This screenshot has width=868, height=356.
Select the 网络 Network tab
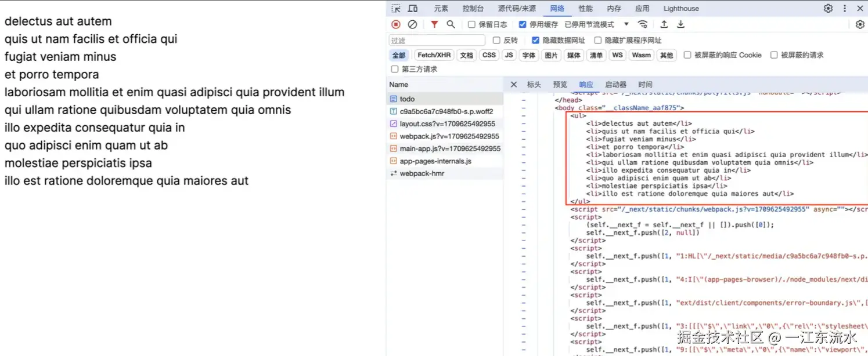pyautogui.click(x=557, y=9)
